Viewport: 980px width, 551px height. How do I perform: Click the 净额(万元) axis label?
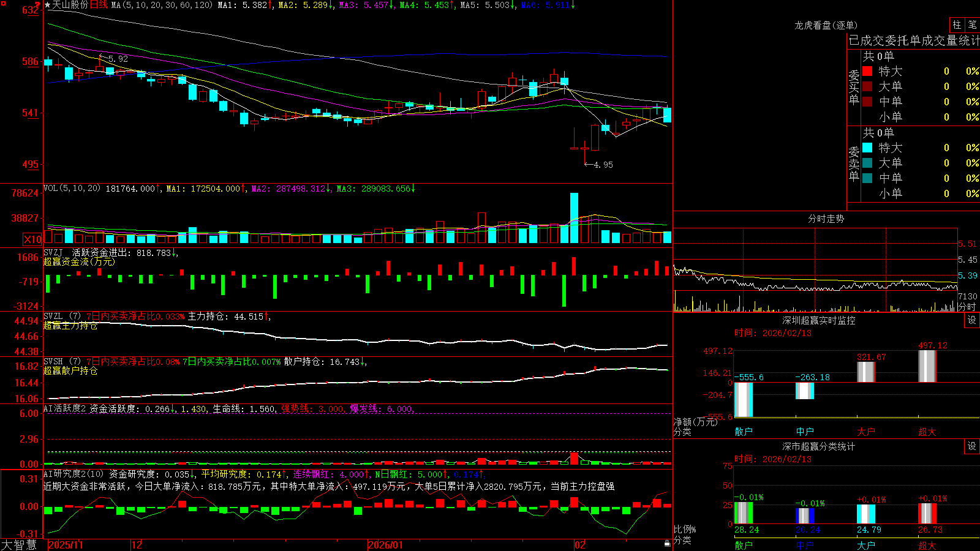(695, 422)
